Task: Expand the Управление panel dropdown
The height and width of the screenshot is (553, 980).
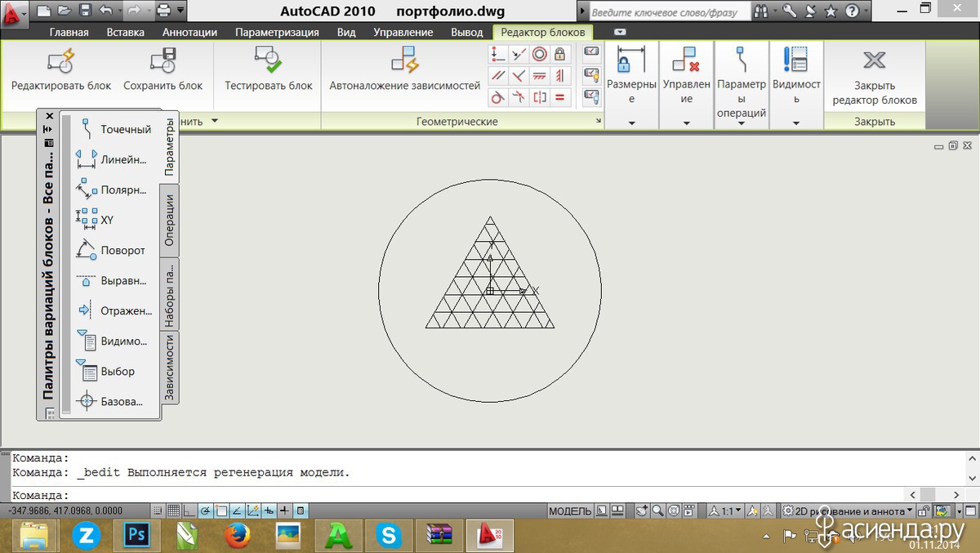Action: pos(686,123)
